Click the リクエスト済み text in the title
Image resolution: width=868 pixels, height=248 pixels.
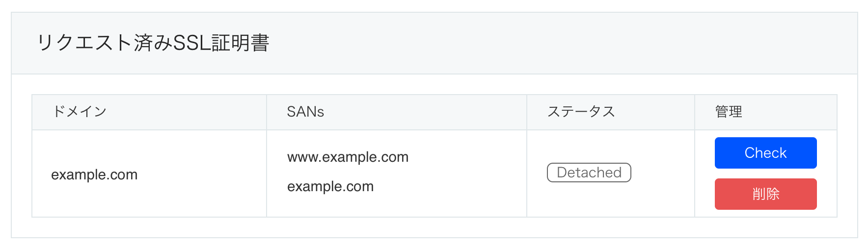[105, 43]
